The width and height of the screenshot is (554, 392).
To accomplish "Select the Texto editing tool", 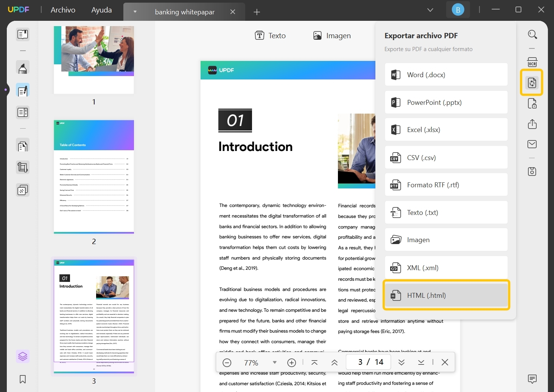I will tap(270, 36).
